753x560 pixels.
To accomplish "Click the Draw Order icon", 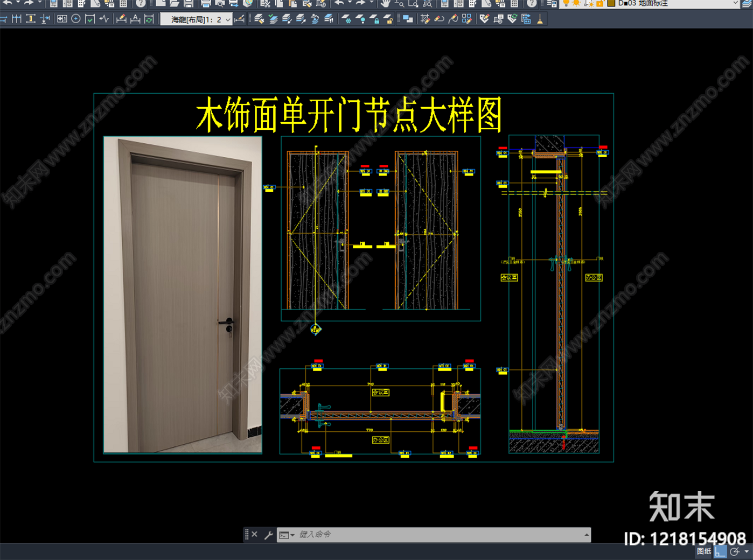I will coord(408,19).
